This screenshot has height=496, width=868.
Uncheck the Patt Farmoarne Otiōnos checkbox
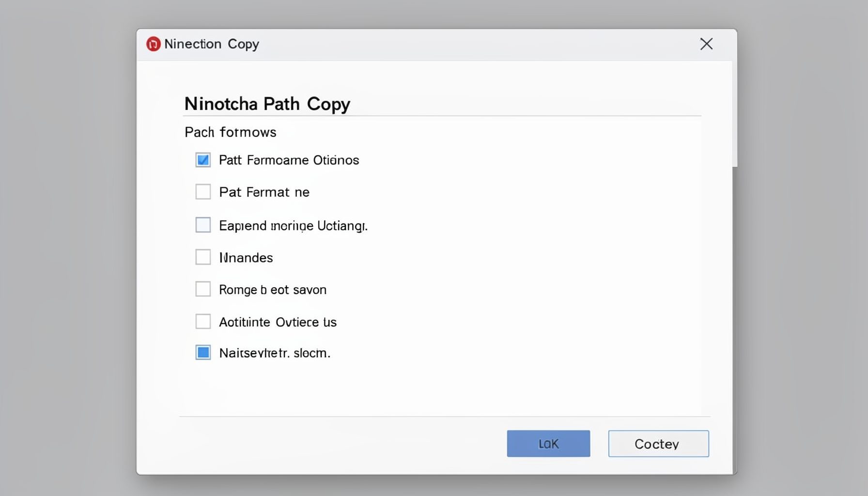[203, 160]
